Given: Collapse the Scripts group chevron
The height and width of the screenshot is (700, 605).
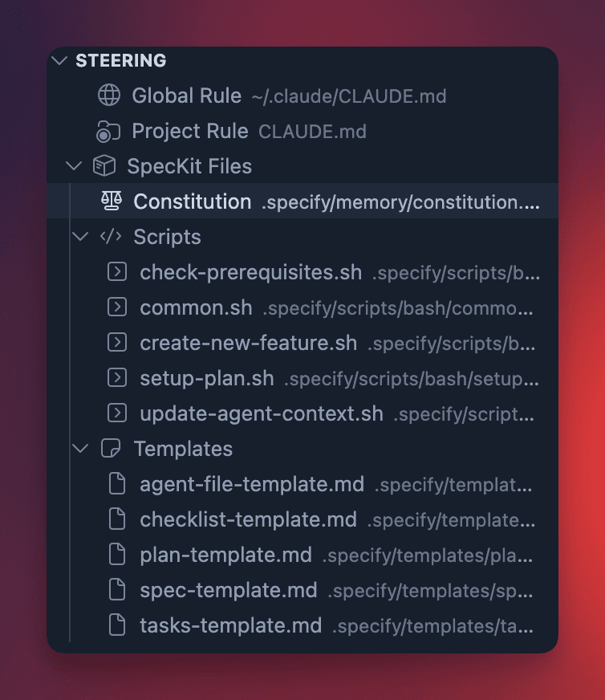Looking at the screenshot, I should 81,237.
